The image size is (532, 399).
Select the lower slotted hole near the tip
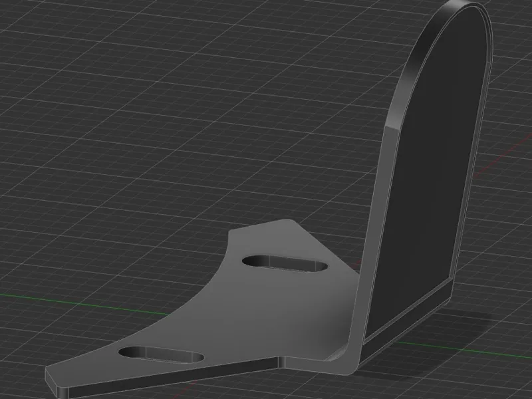click(x=161, y=355)
